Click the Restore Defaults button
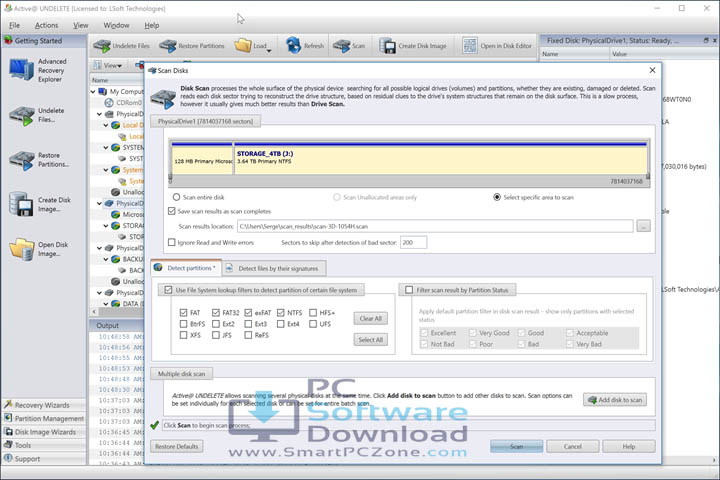The width and height of the screenshot is (720, 480). (177, 446)
